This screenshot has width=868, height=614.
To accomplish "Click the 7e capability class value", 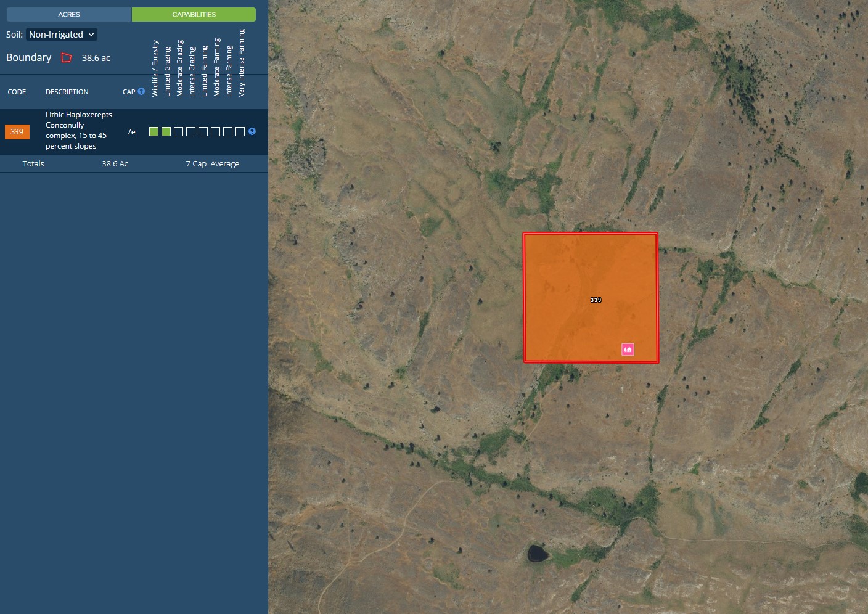I will point(131,131).
